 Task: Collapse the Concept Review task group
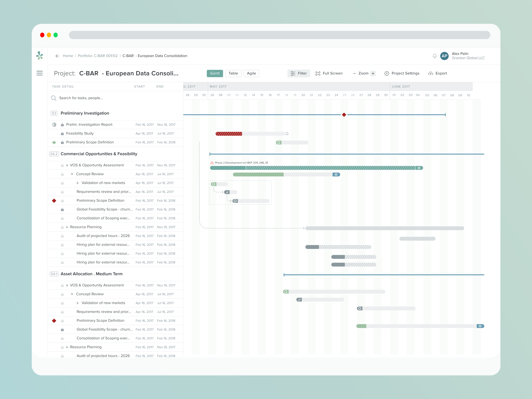click(72, 174)
